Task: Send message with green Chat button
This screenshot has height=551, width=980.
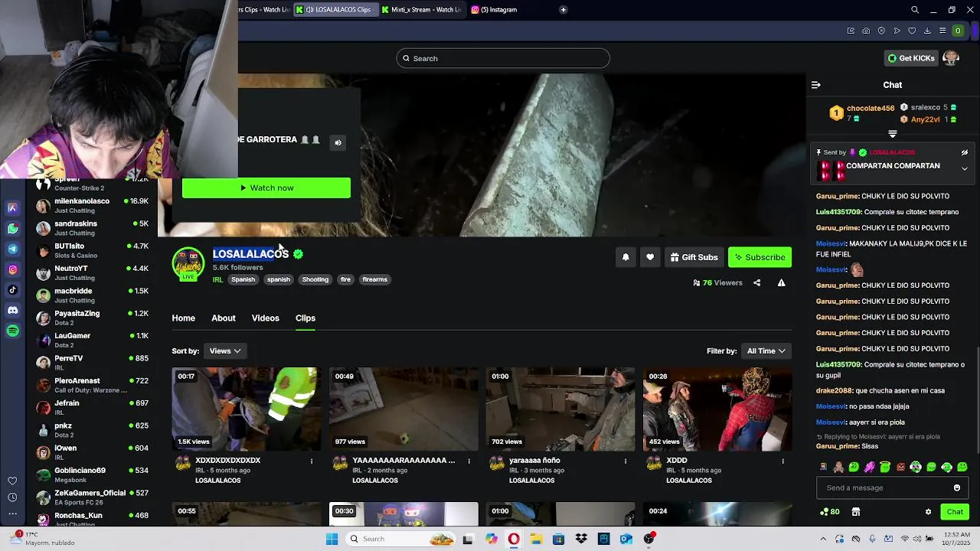Action: coord(955,512)
